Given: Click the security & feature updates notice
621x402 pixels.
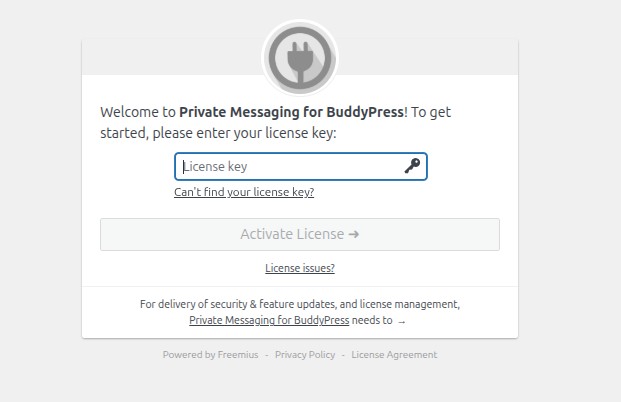Looking at the screenshot, I should click(299, 304).
